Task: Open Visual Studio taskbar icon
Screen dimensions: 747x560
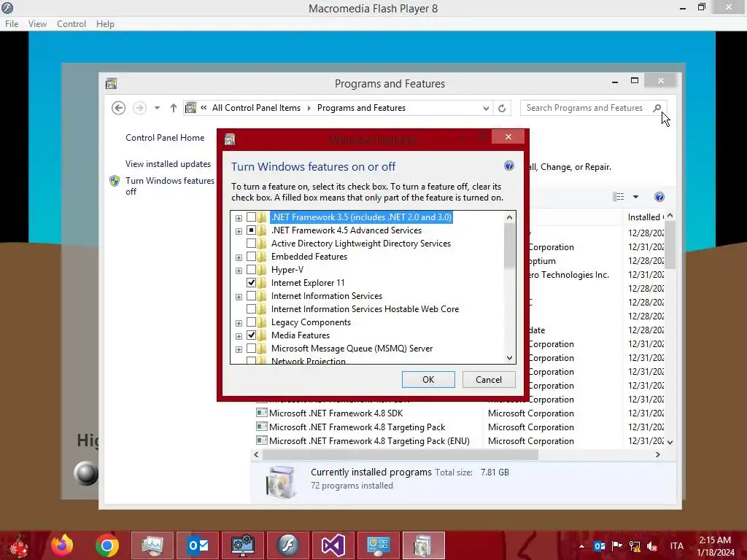Action: tap(333, 545)
